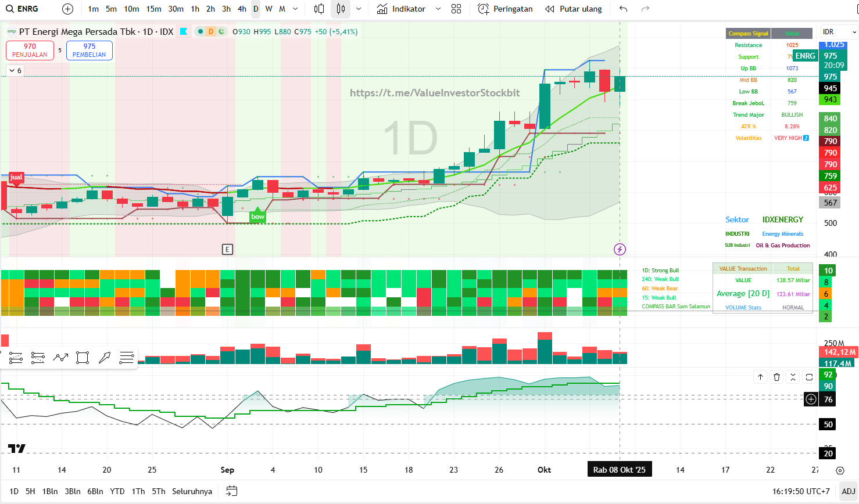Move indicator pane up with arrow
The height and width of the screenshot is (504, 859).
[760, 377]
